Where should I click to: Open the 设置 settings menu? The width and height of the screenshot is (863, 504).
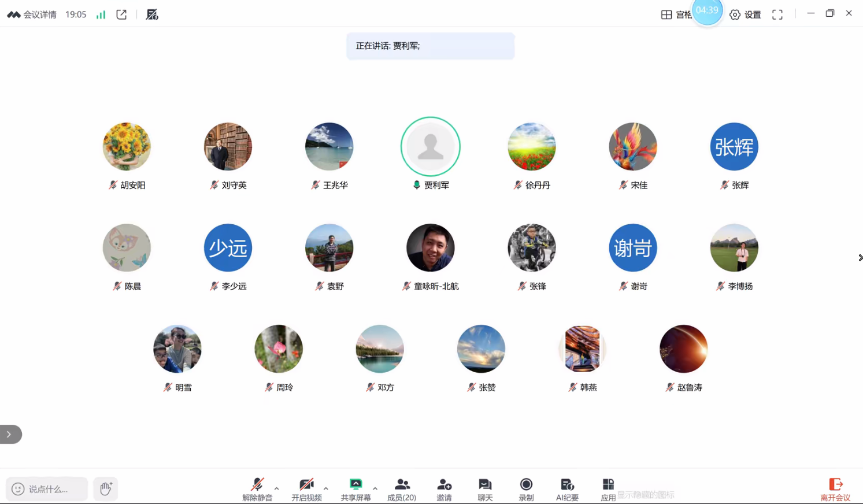tap(746, 15)
